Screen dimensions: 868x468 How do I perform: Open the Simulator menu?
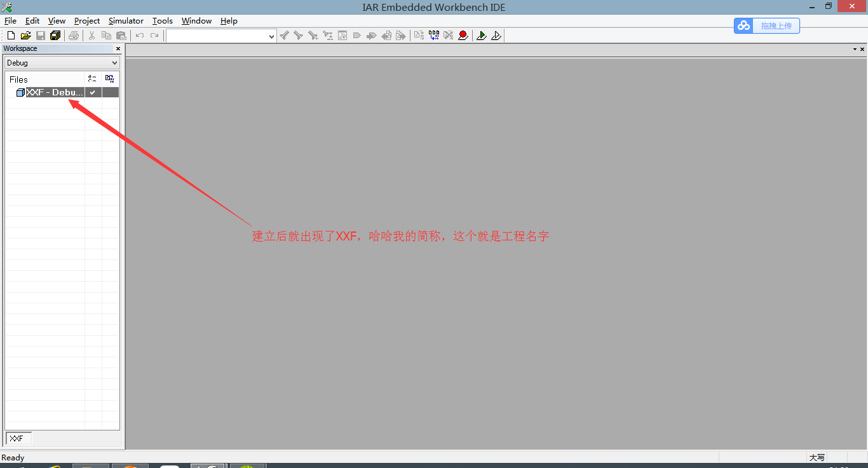click(126, 21)
